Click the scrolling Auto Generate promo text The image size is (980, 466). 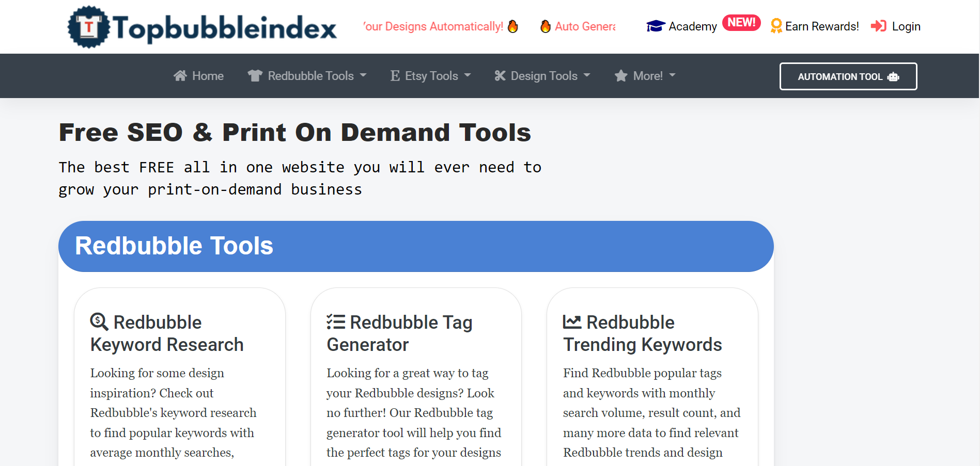[x=584, y=26]
